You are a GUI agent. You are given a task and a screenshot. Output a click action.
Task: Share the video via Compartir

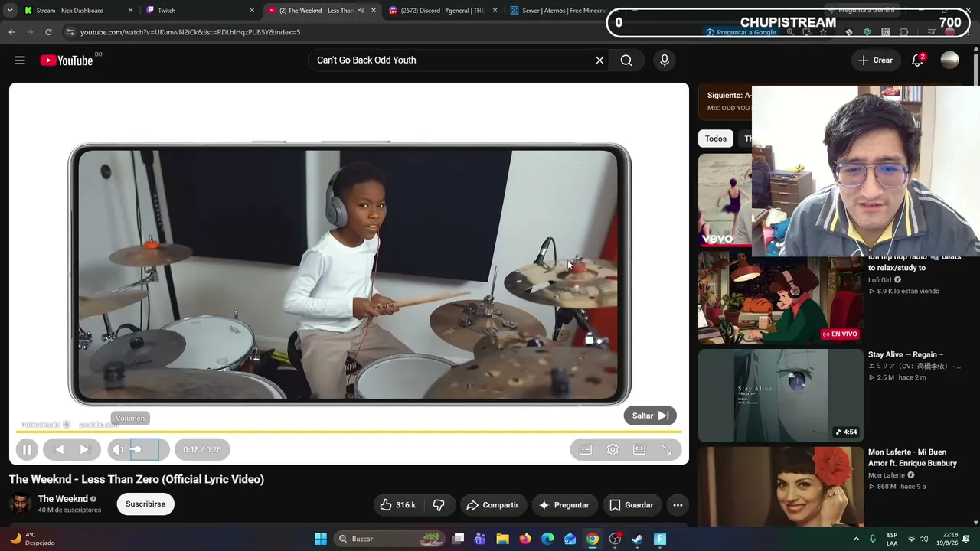(493, 505)
